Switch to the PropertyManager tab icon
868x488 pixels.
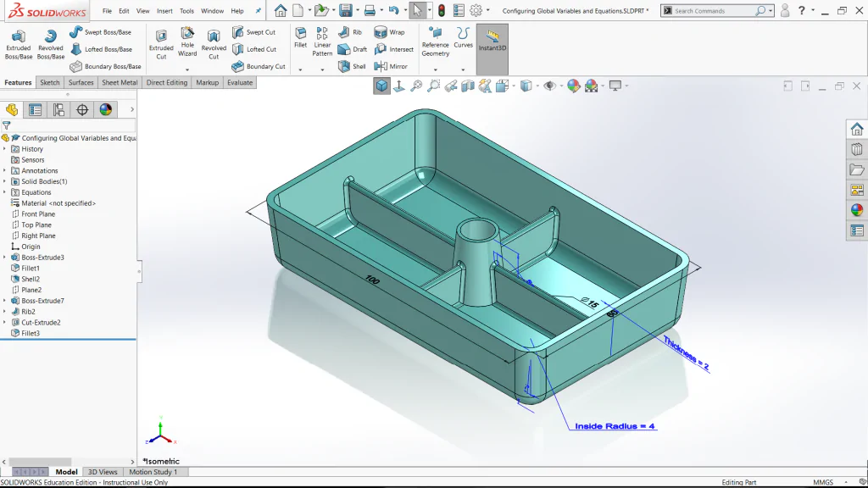[35, 109]
